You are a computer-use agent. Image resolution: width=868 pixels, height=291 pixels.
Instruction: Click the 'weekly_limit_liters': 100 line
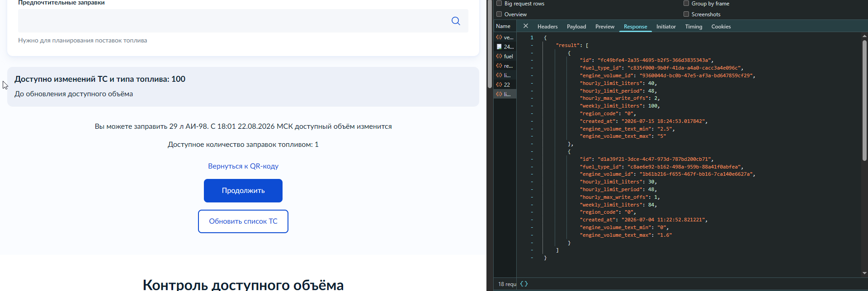coord(620,106)
